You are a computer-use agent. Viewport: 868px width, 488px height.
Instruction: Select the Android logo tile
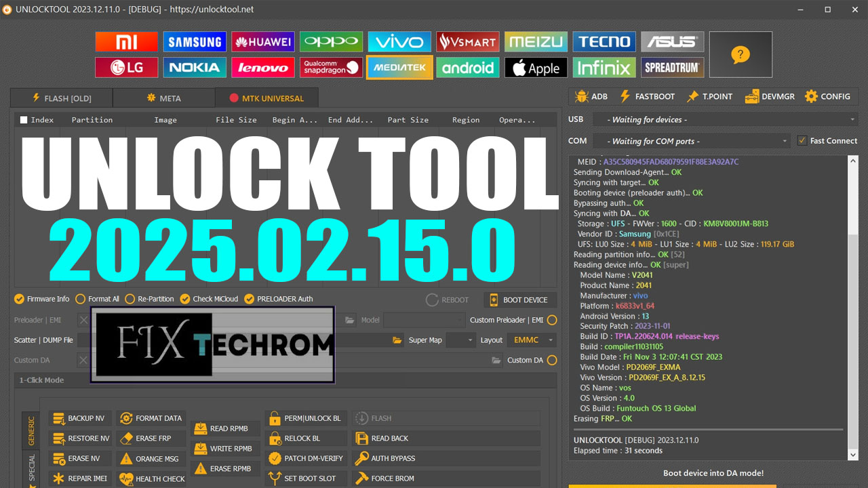pos(468,67)
